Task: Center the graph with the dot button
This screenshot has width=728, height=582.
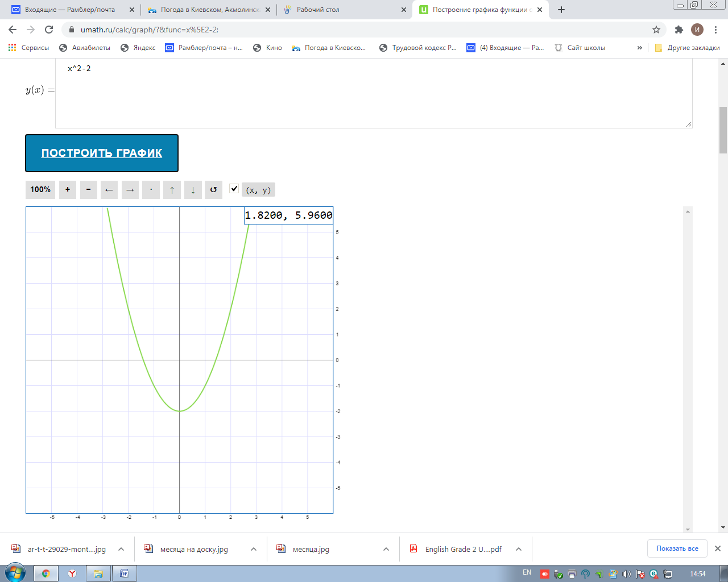Action: pos(151,190)
